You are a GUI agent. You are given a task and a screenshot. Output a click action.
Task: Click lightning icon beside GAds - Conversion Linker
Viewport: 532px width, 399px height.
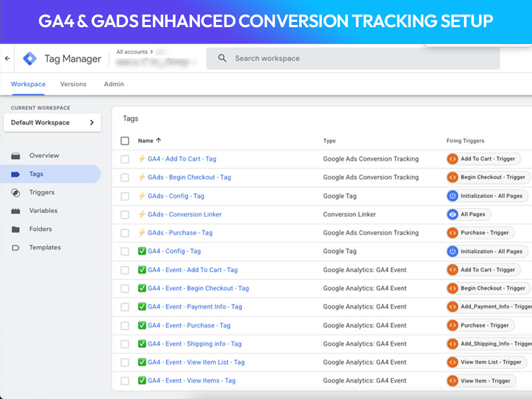tap(142, 214)
